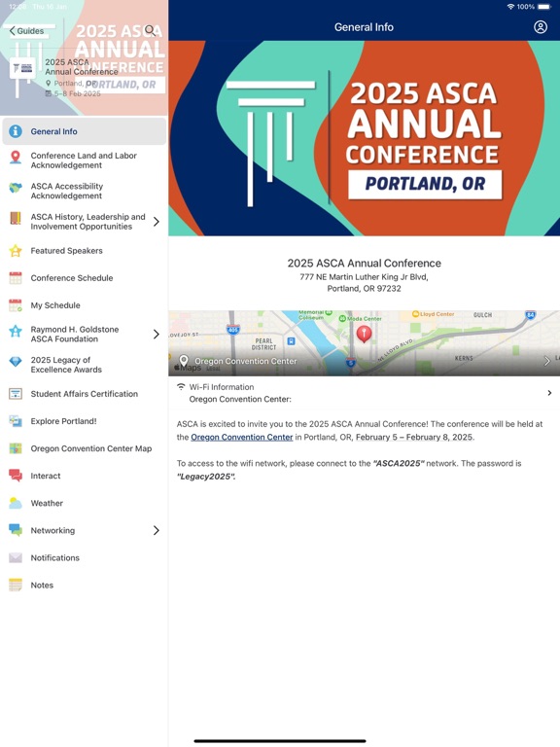The width and height of the screenshot is (560, 747).
Task: Click the "Legacy2025" password text
Action: click(206, 477)
